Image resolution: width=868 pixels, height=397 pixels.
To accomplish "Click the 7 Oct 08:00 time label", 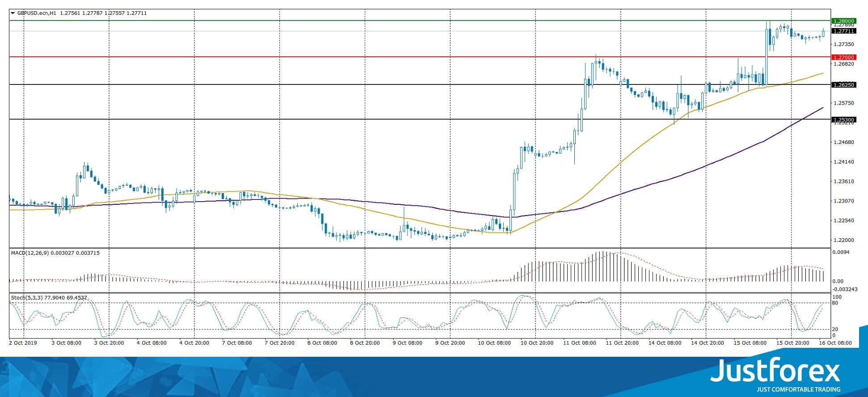I will (x=237, y=343).
